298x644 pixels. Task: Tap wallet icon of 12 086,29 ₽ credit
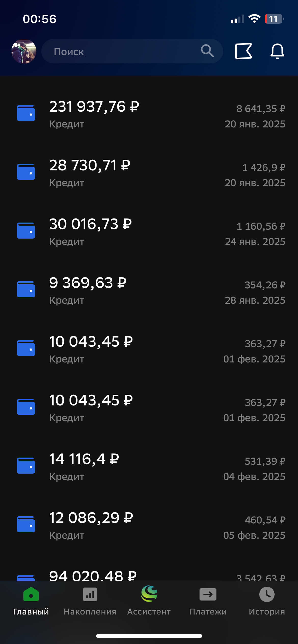tap(26, 524)
